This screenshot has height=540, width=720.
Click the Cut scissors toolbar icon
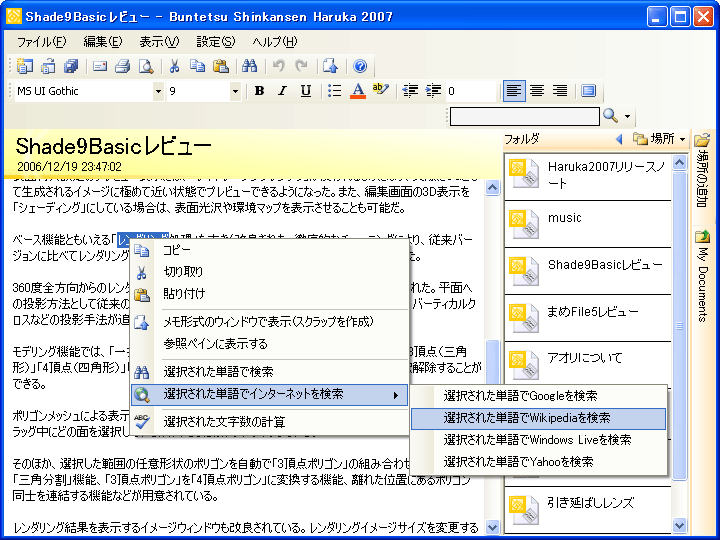[174, 66]
